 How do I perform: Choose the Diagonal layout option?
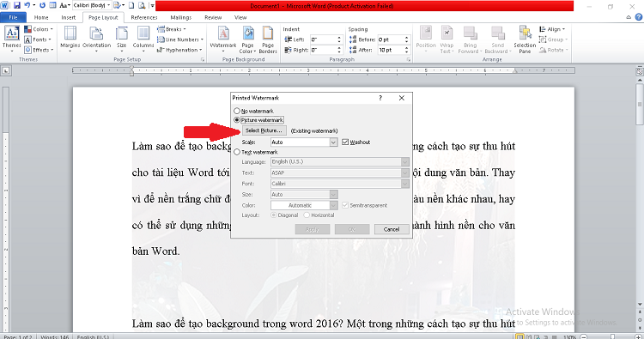(x=284, y=215)
